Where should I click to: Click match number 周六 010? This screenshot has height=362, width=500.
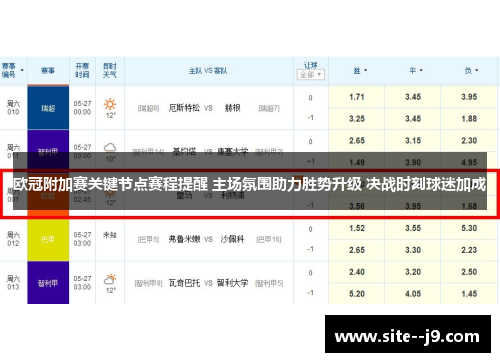coord(13,108)
